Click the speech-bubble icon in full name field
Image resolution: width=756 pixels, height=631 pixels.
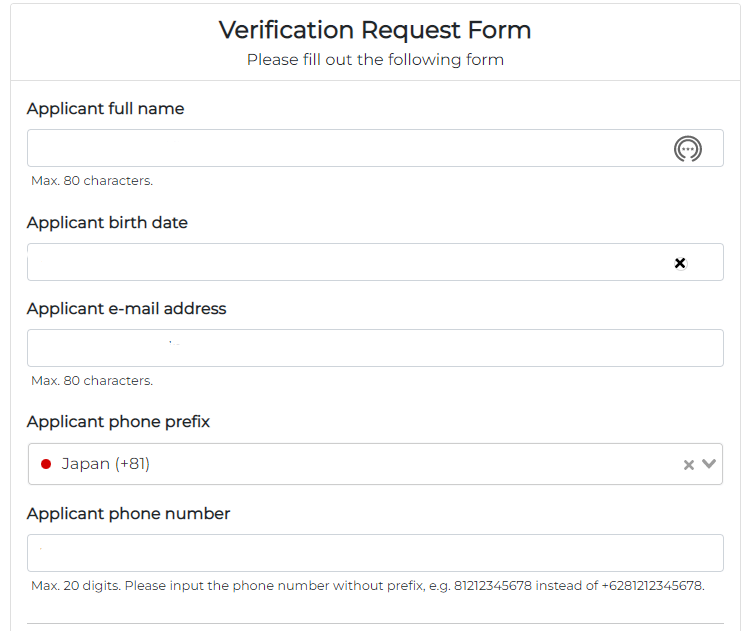[x=688, y=148]
